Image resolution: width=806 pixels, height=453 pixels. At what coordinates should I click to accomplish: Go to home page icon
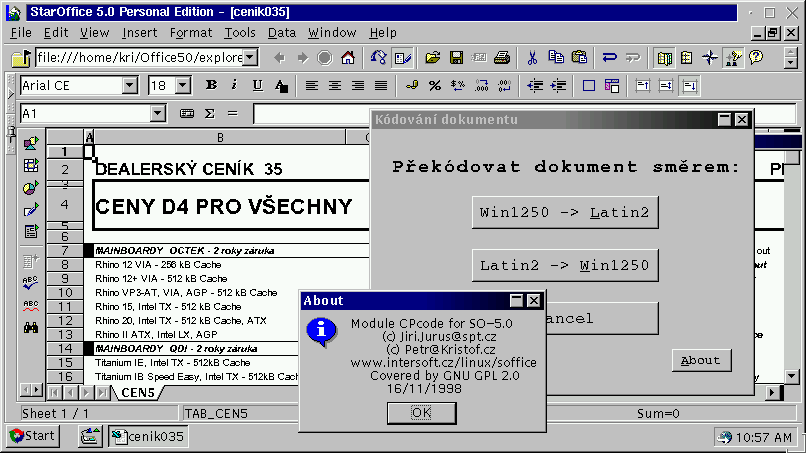click(x=348, y=58)
